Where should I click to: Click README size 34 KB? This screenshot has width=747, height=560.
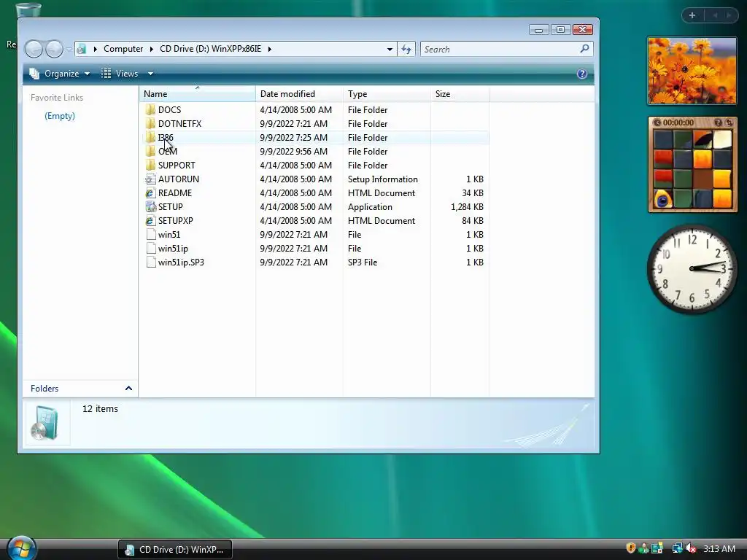coord(473,192)
